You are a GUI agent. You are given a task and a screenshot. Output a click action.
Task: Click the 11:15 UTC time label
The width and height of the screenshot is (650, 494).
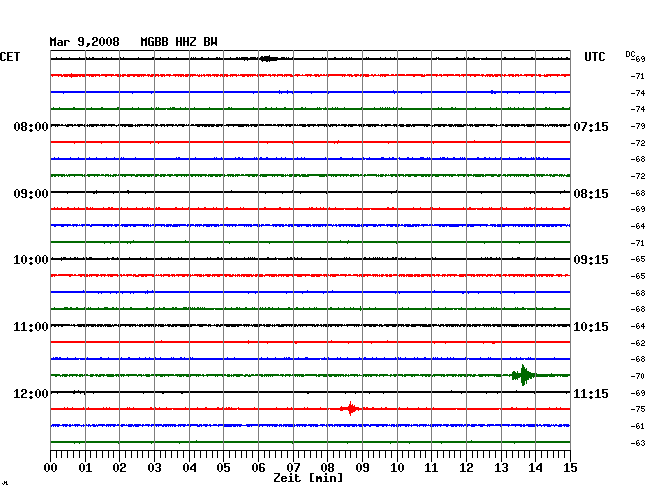(x=591, y=393)
